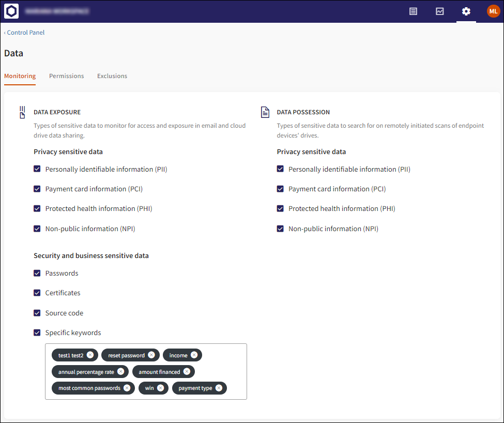
Task: Disable Source code monitoring checkbox
Action: pyautogui.click(x=37, y=313)
